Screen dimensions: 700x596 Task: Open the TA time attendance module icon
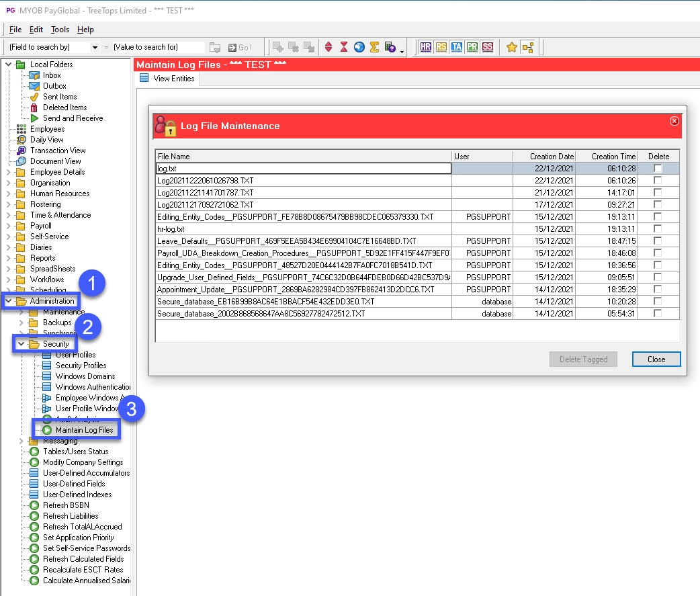coord(457,47)
